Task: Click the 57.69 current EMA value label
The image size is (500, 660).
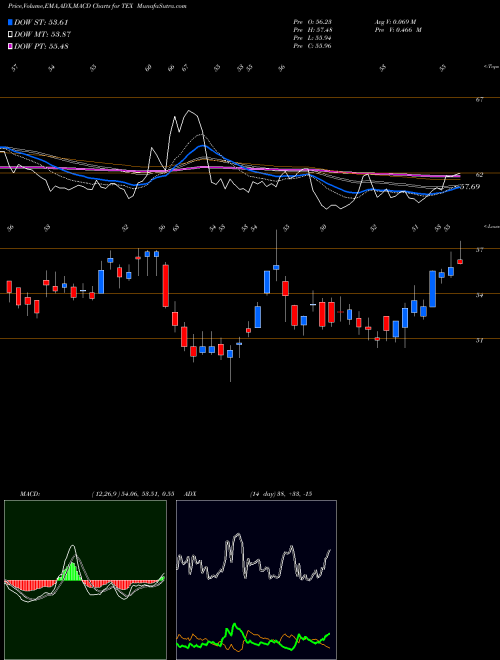Action: click(470, 186)
